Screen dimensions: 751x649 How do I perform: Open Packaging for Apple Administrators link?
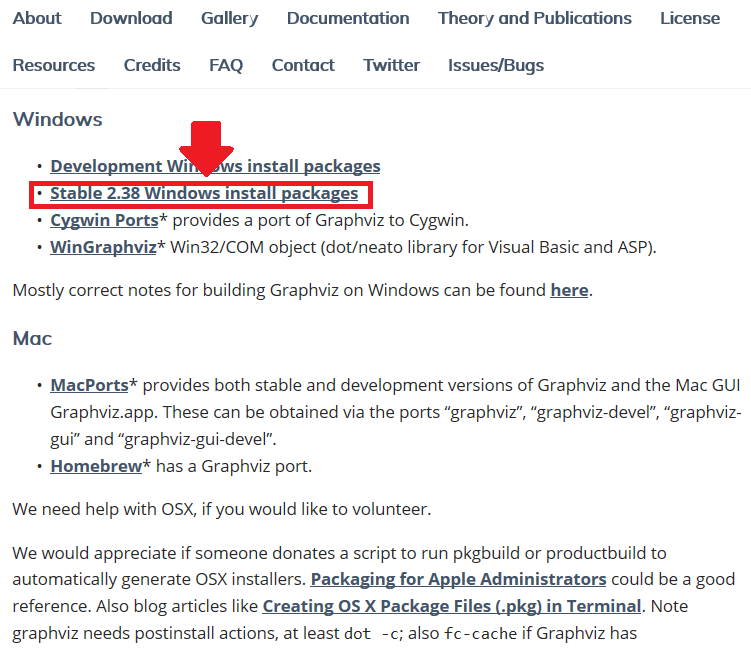coord(458,579)
